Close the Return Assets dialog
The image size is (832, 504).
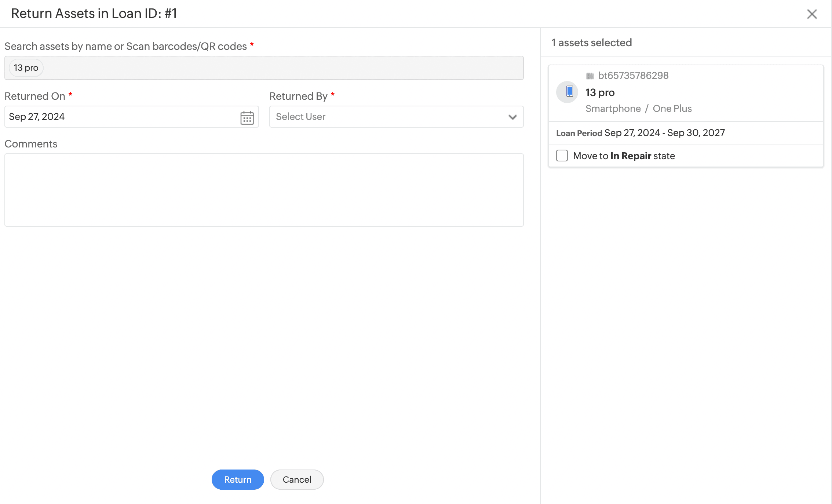click(812, 14)
